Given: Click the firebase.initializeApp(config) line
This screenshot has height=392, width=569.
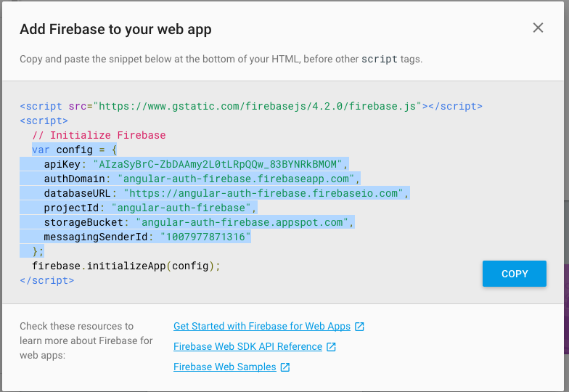Looking at the screenshot, I should tap(125, 266).
